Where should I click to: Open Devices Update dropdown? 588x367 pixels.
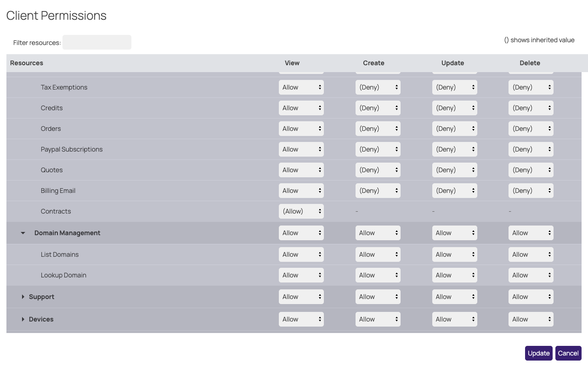coord(455,319)
